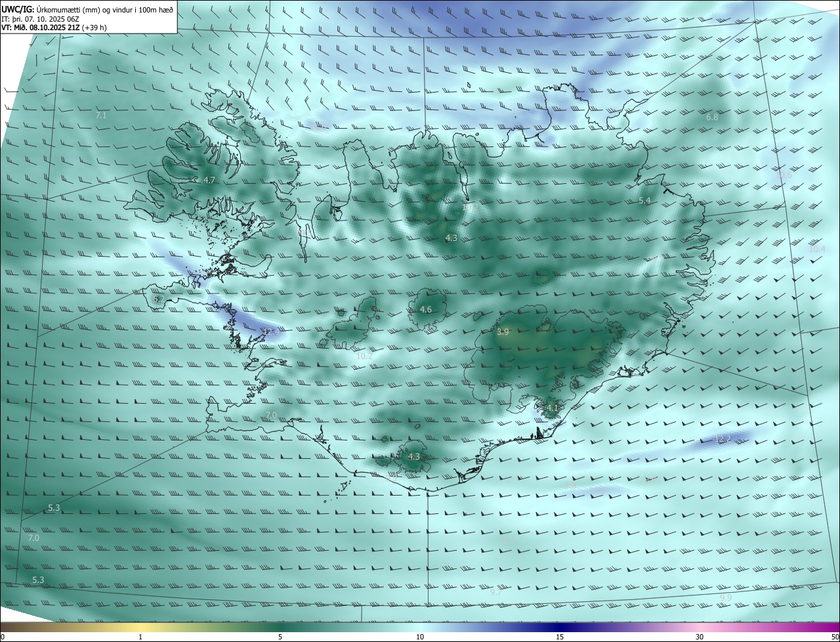Click the 10.2 value label

[364, 356]
